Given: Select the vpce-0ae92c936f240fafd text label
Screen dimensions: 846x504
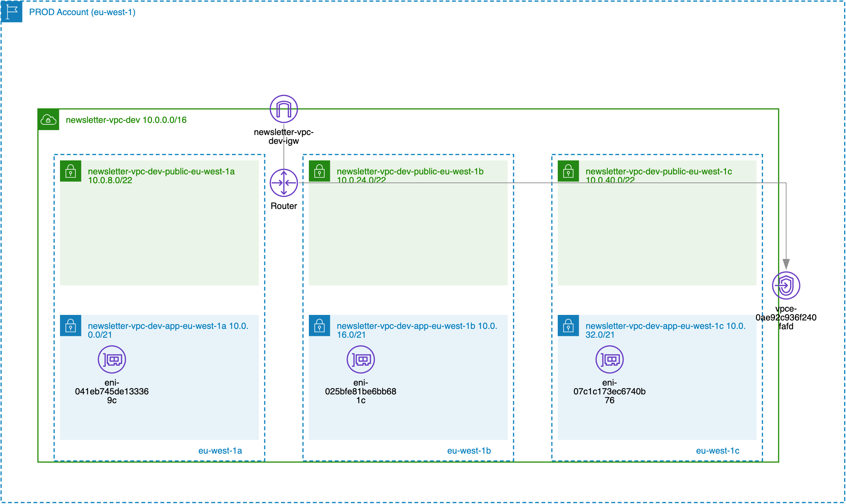Looking at the screenshot, I should 786,317.
